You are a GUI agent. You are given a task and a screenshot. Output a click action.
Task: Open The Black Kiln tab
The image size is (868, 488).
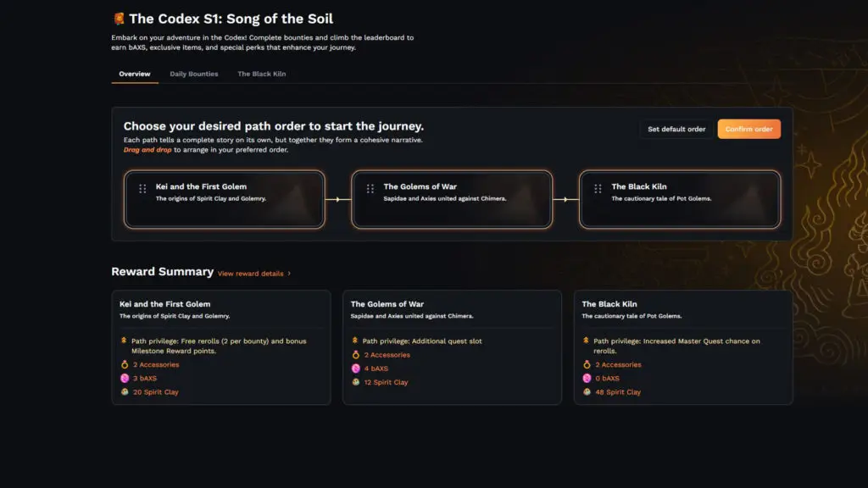click(x=261, y=74)
